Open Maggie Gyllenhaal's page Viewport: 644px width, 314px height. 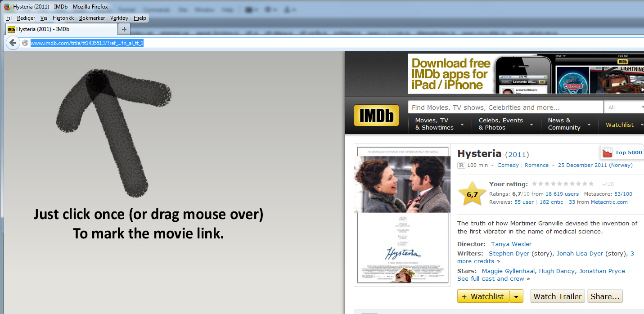(509, 271)
